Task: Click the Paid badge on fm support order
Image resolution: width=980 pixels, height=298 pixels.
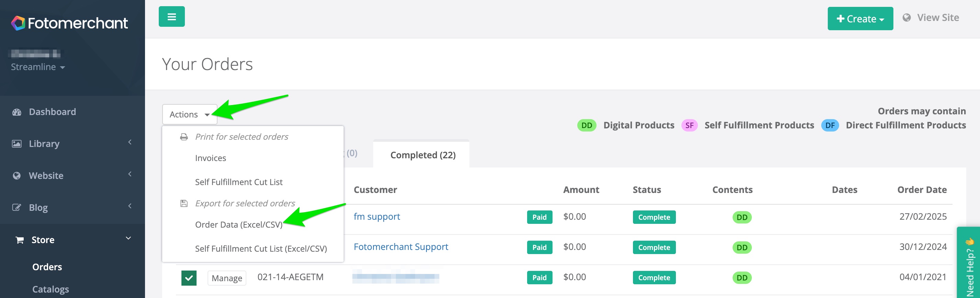Action: 539,217
